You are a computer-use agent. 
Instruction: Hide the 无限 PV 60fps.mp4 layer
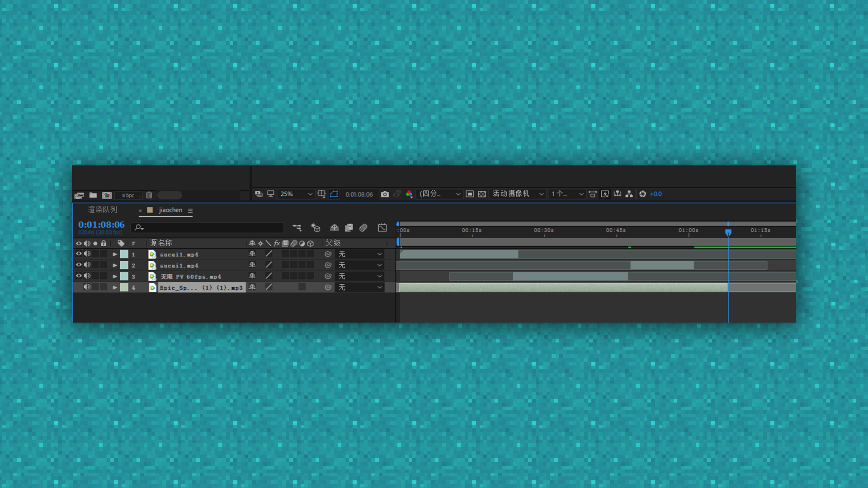click(79, 276)
